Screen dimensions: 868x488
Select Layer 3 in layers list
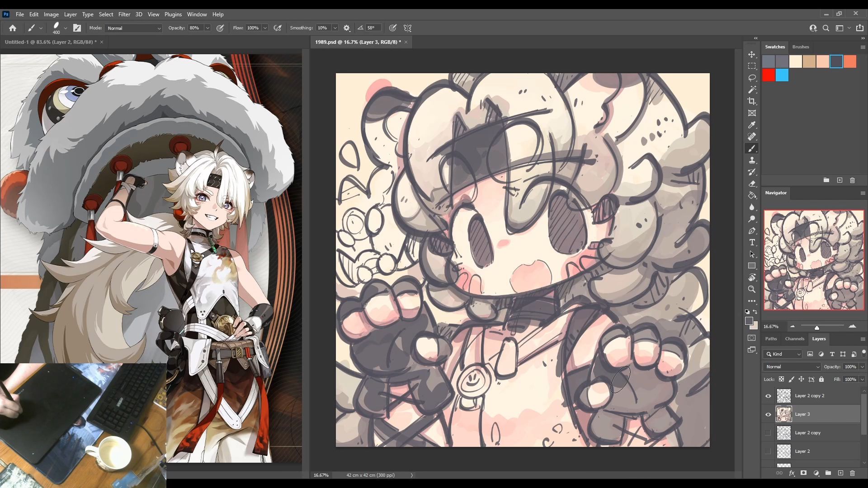811,414
